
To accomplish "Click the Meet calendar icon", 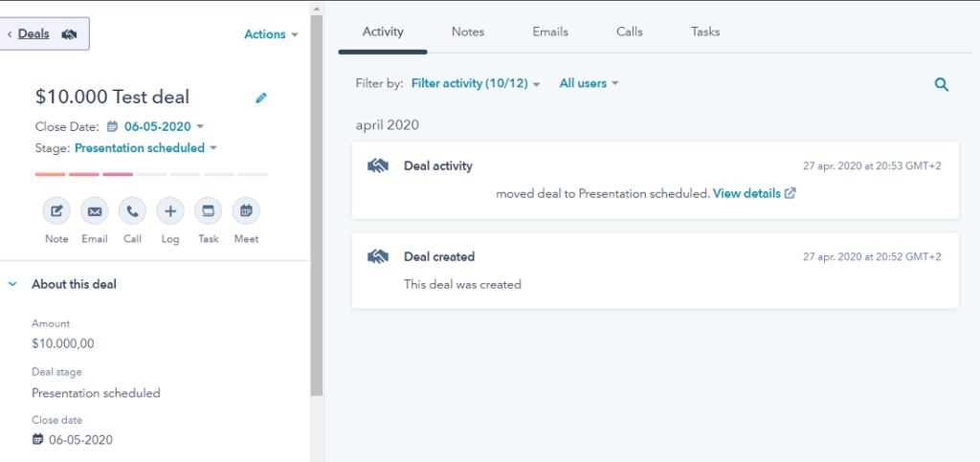I will 246,211.
